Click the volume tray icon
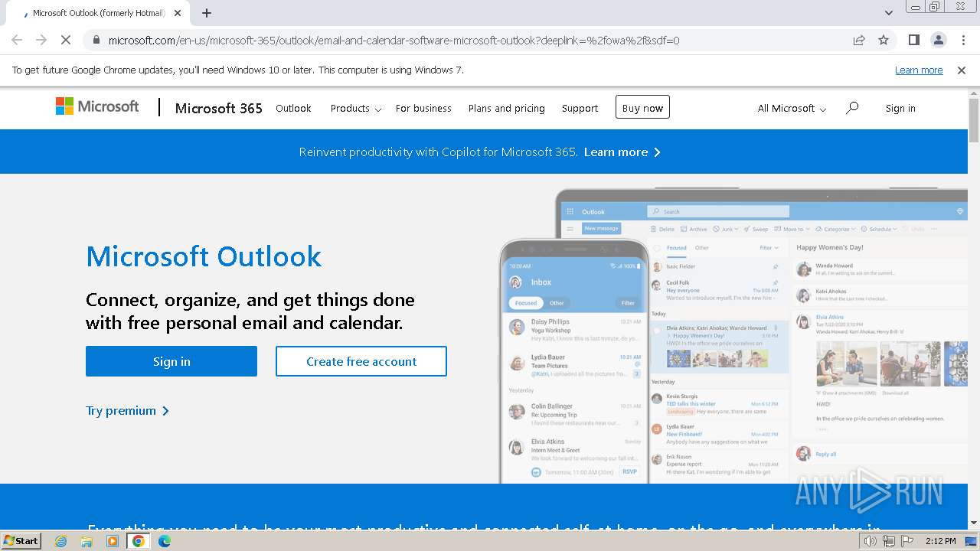980x551 pixels. point(871,541)
